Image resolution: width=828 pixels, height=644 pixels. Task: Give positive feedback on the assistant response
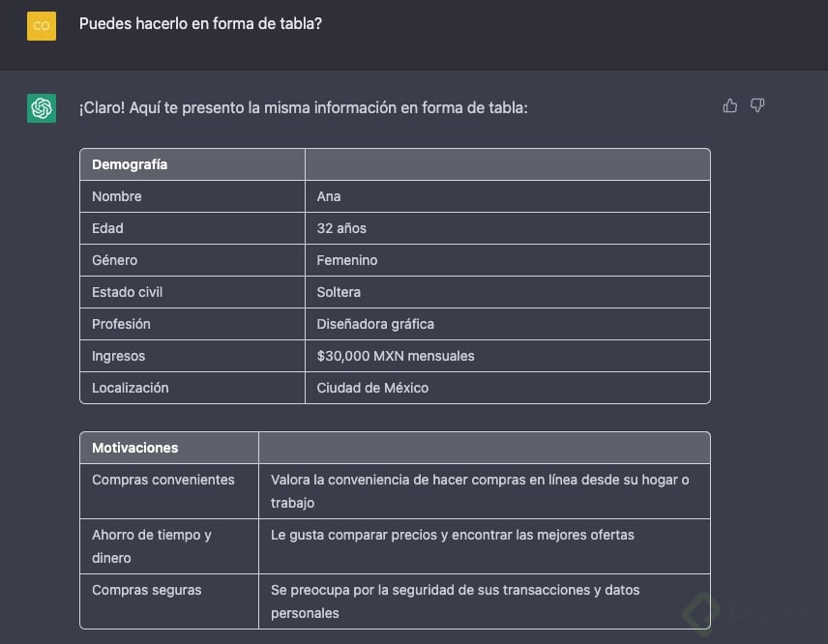tap(729, 105)
